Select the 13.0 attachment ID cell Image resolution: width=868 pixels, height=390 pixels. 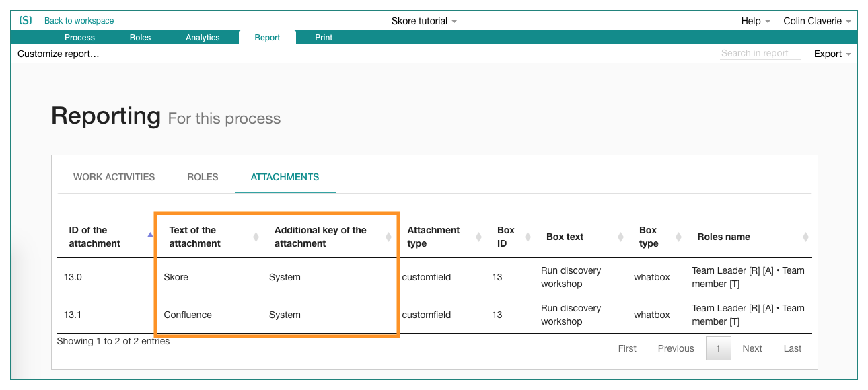coord(73,277)
